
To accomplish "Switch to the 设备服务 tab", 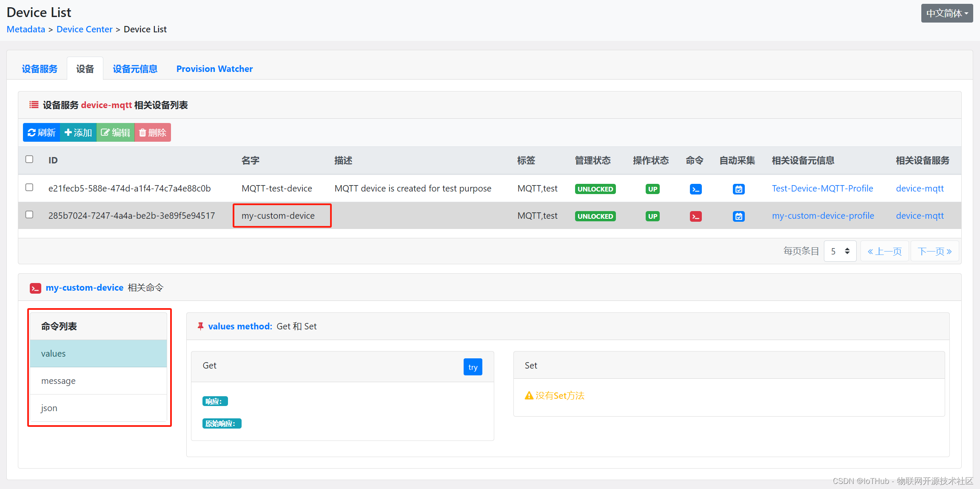I will coord(40,69).
